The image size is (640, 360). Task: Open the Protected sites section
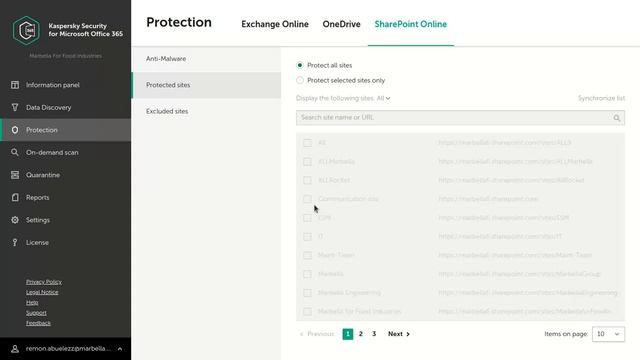(x=206, y=85)
